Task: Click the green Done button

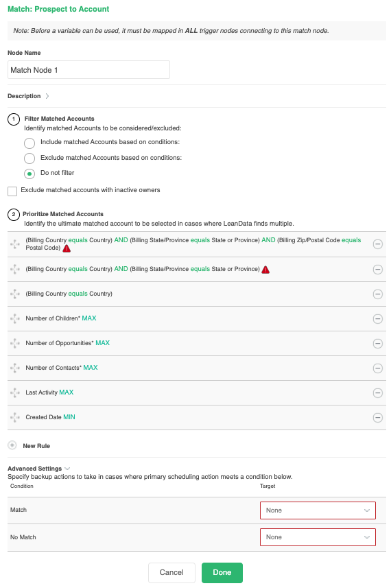Action: (222, 573)
